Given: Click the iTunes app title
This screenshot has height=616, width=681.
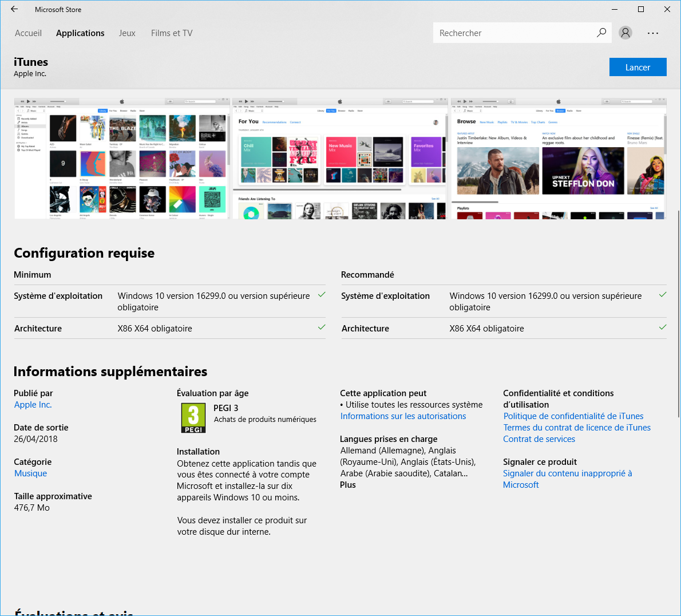Looking at the screenshot, I should click(31, 62).
